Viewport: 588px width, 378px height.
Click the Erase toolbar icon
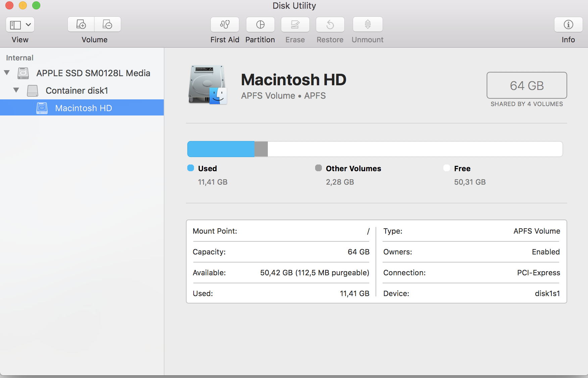click(x=295, y=25)
